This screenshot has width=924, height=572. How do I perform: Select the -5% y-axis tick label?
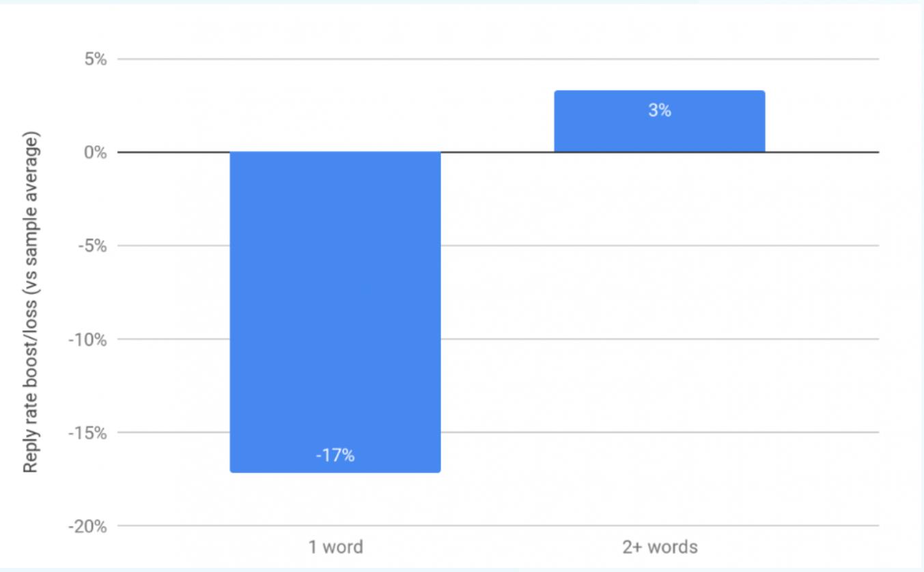(x=93, y=246)
